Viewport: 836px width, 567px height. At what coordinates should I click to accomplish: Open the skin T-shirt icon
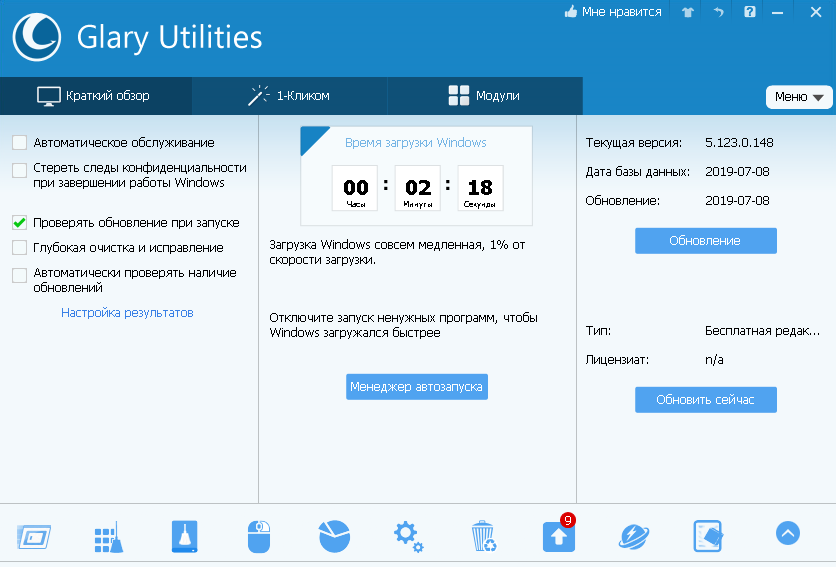pos(688,12)
